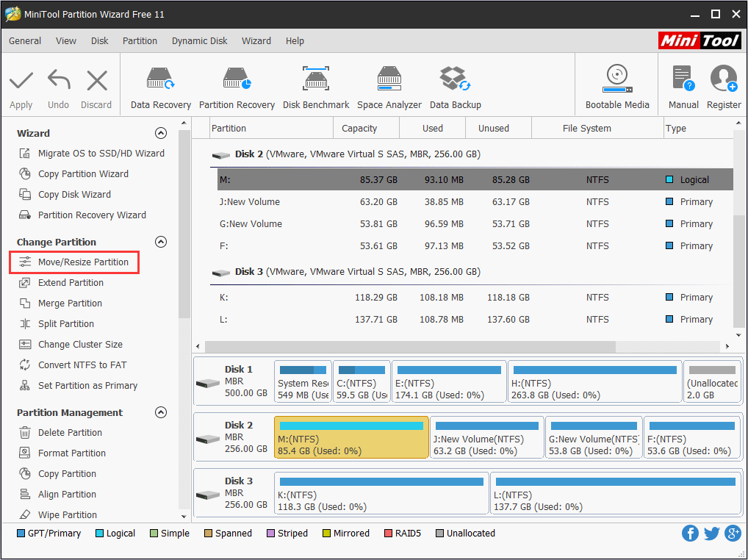The width and height of the screenshot is (748, 560).
Task: Open the Data Recovery tool
Action: tap(161, 89)
